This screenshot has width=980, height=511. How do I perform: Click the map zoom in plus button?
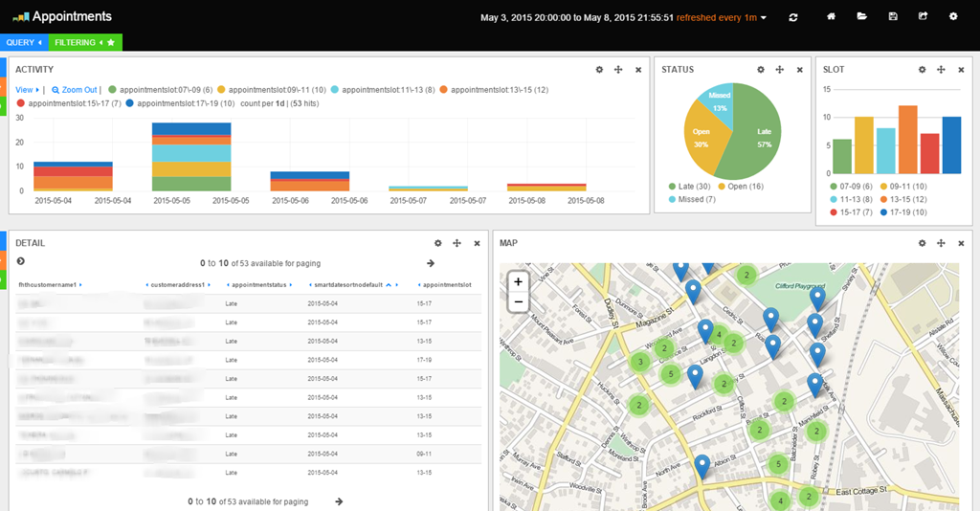click(x=518, y=282)
